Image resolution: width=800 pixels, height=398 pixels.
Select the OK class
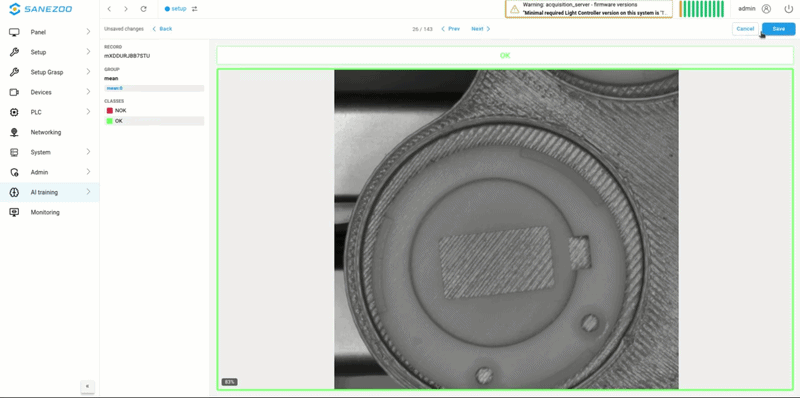154,121
